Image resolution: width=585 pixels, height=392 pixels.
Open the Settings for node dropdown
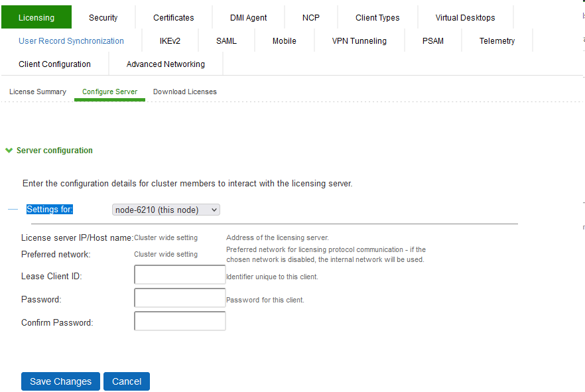coord(166,210)
